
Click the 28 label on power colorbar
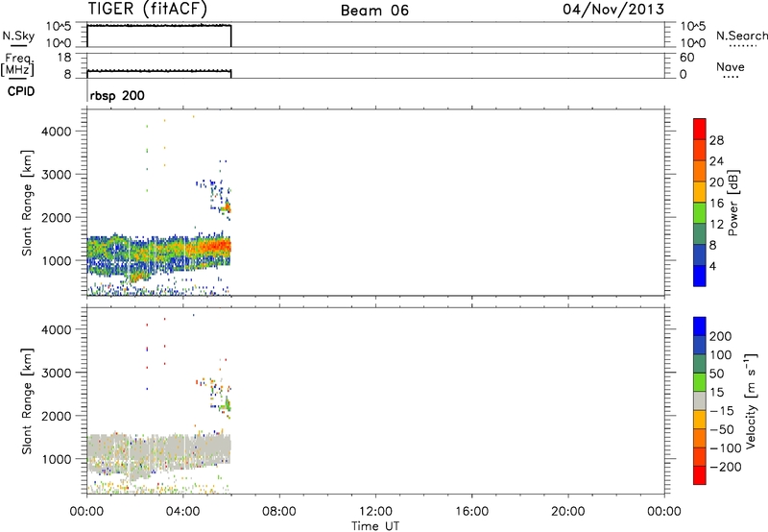point(716,140)
